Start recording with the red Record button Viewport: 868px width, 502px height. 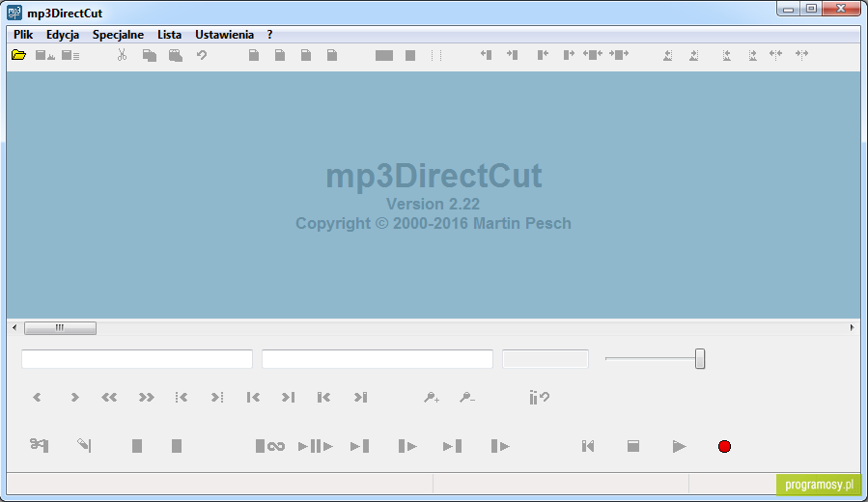(x=725, y=446)
